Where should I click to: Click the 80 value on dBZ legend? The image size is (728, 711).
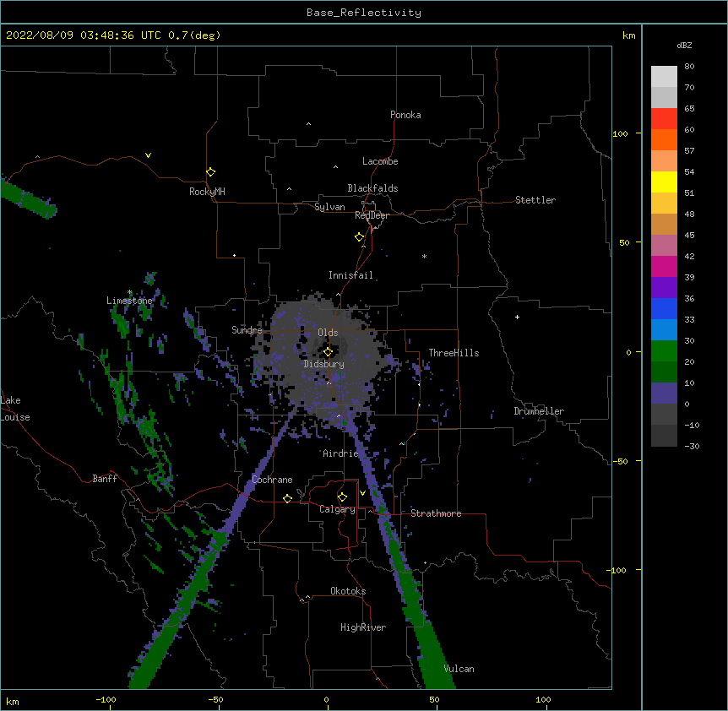pyautogui.click(x=689, y=67)
